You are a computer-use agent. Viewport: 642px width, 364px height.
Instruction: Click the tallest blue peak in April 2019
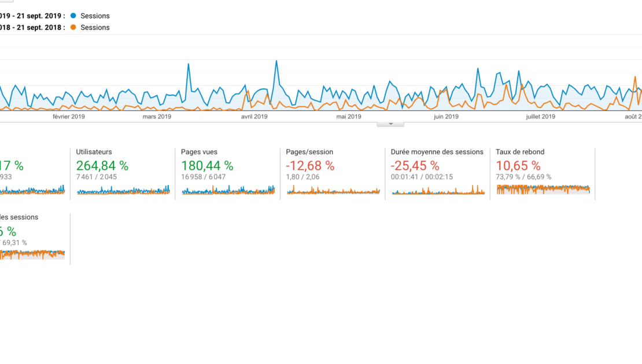pos(276,61)
